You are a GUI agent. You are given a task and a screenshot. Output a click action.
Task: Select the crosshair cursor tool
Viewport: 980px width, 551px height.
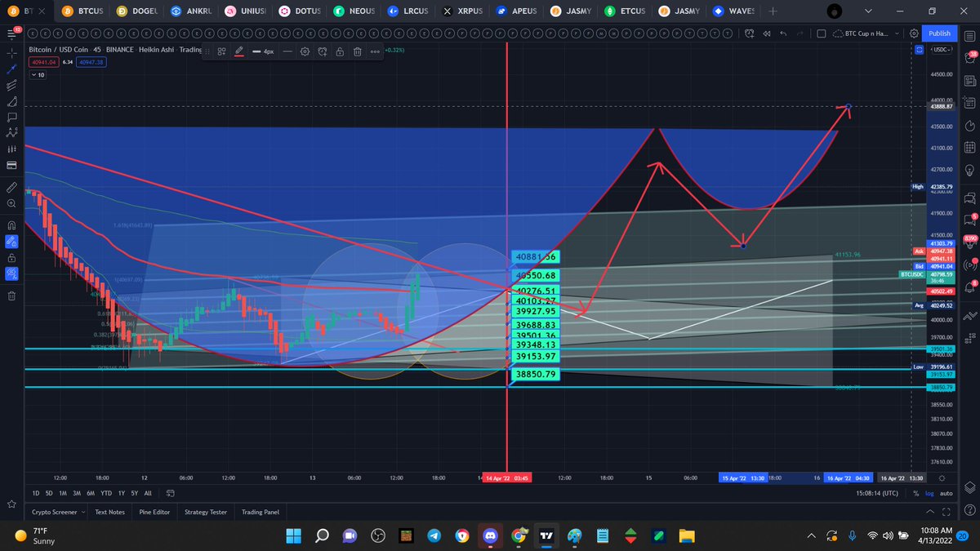click(x=11, y=52)
